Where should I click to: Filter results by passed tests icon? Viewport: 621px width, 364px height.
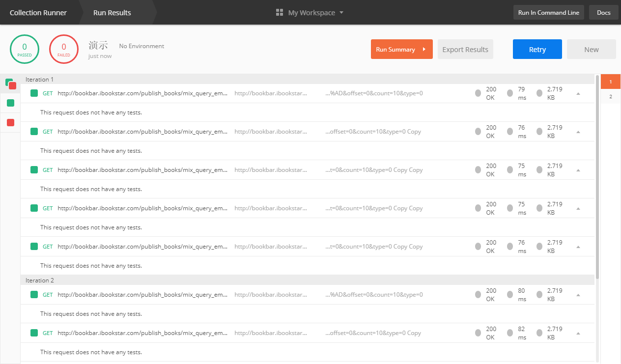click(10, 103)
